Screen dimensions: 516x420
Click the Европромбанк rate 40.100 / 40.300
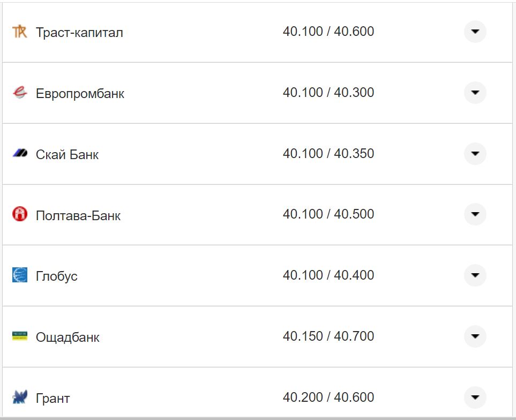pyautogui.click(x=328, y=93)
